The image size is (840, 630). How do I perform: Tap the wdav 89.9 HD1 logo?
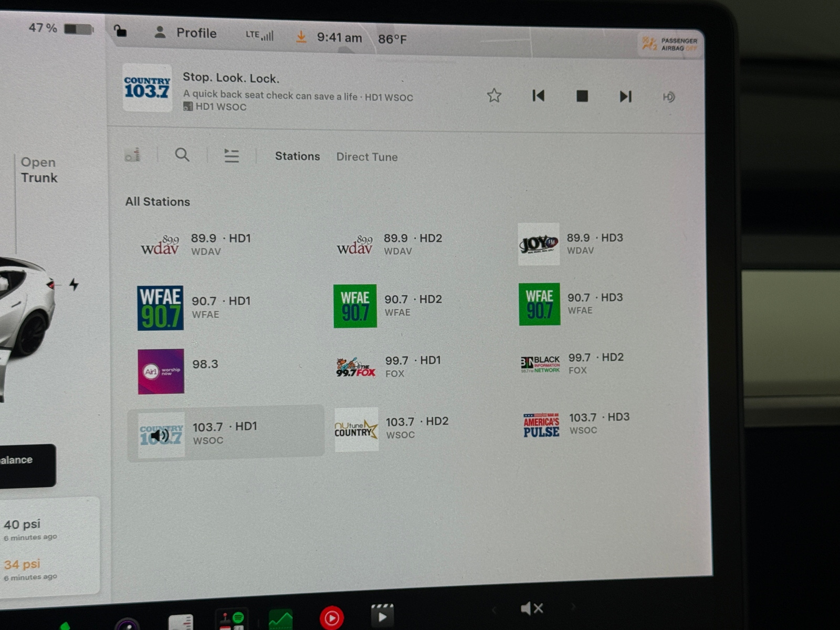point(160,245)
